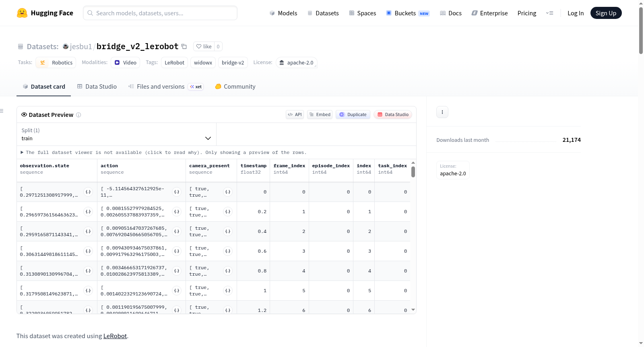Expand observation.state cell in row with timestamp 0.6
This screenshot has width=644, height=347.
(88, 251)
